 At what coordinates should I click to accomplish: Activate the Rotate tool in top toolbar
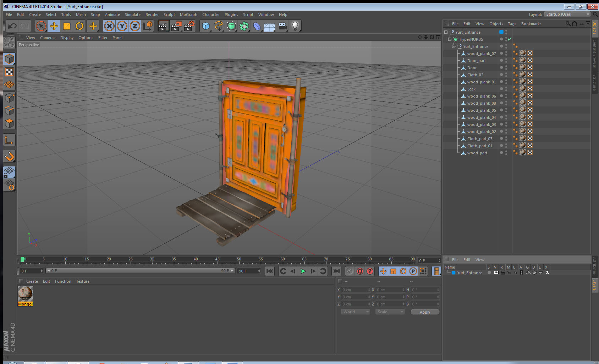(79, 26)
